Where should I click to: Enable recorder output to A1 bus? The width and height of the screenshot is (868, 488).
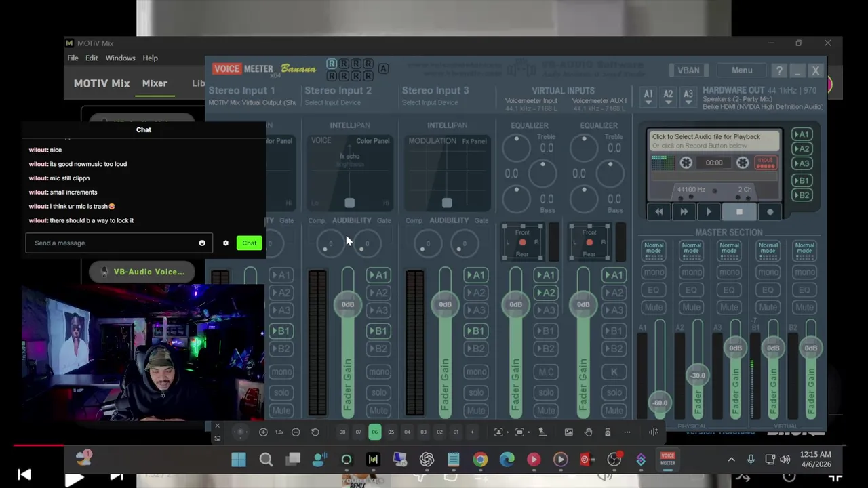tap(802, 134)
